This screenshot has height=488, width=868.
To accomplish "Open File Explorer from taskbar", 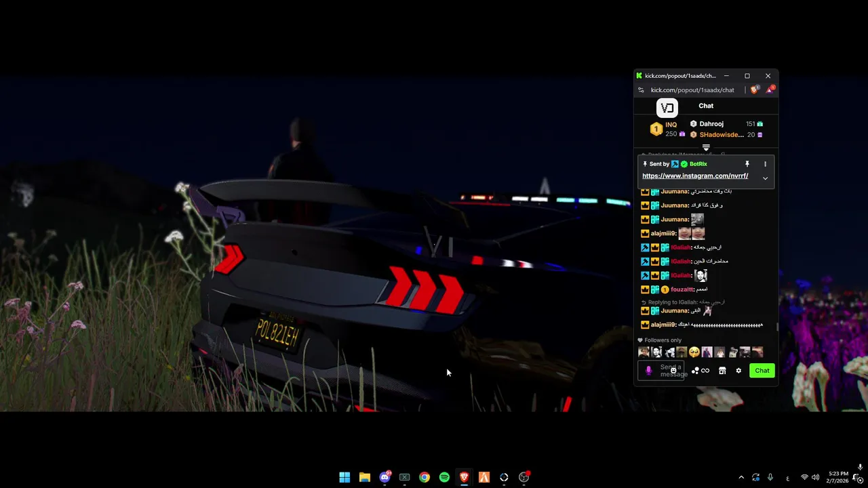I will (x=364, y=477).
